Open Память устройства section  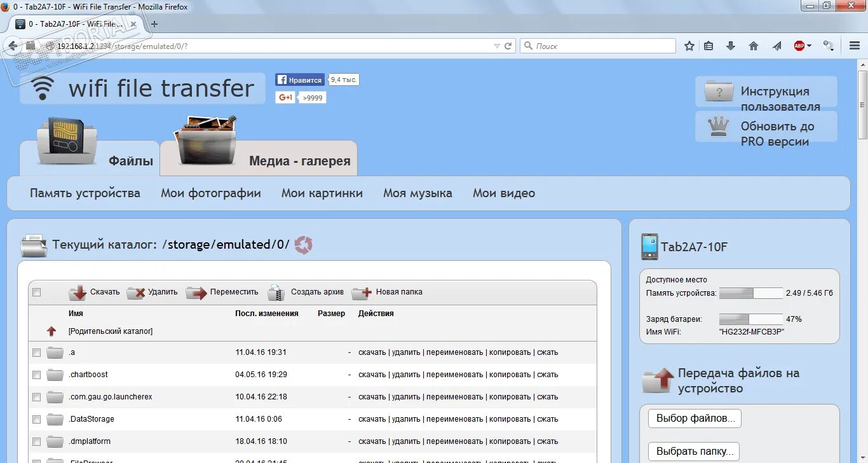click(85, 193)
